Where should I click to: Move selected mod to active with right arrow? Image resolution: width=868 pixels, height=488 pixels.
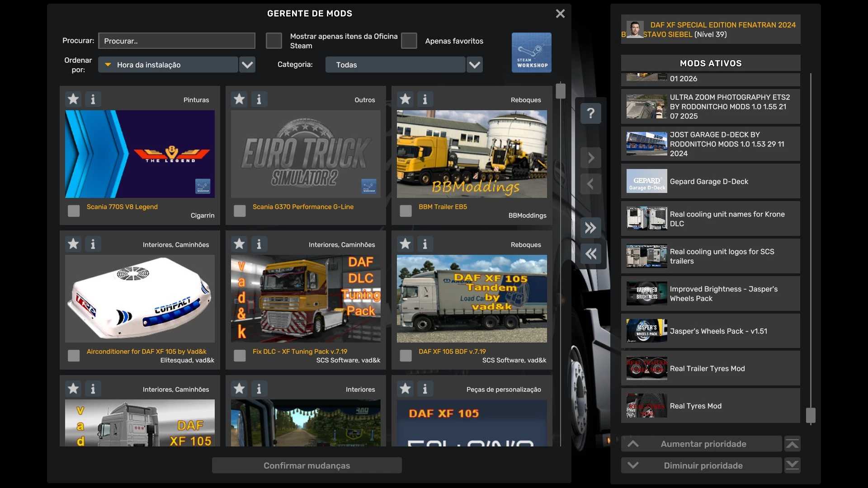click(590, 158)
